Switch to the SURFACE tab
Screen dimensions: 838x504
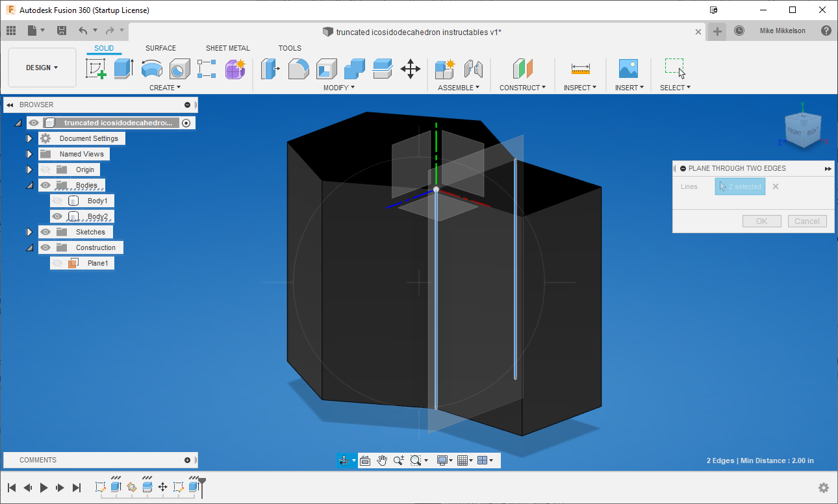pyautogui.click(x=160, y=47)
